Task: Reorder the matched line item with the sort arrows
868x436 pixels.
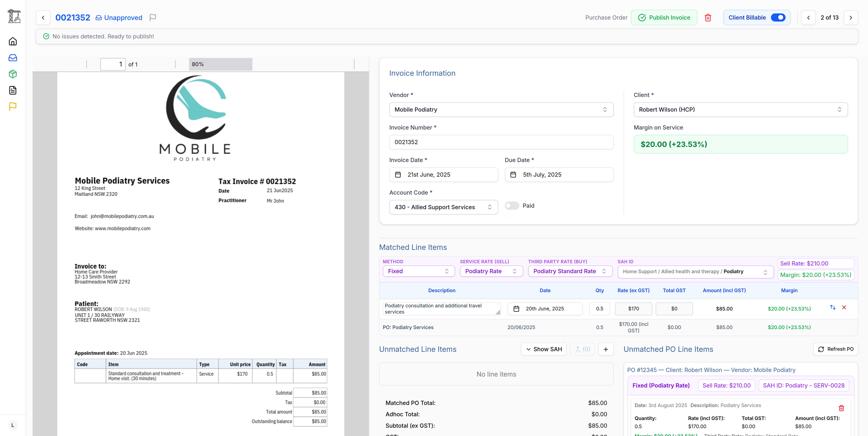Action: (x=833, y=307)
